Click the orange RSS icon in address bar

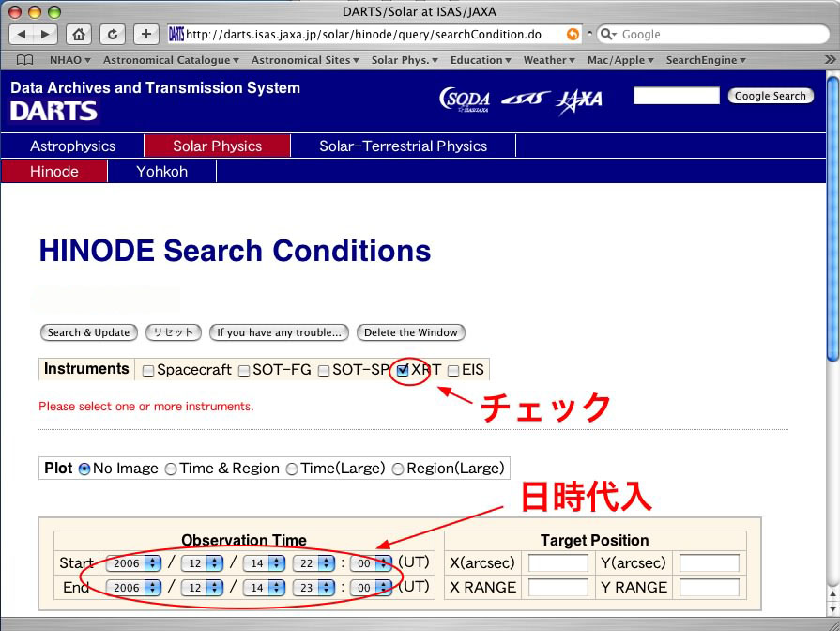pos(573,35)
